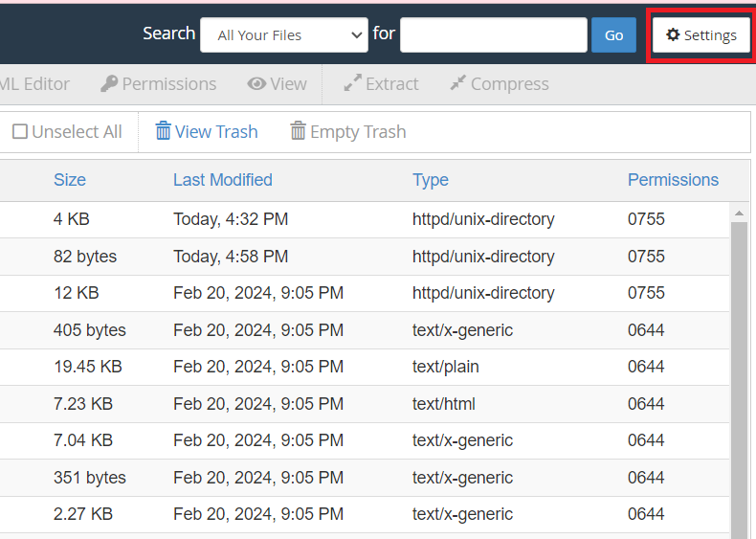Click the View Trash bin icon

coord(164,131)
